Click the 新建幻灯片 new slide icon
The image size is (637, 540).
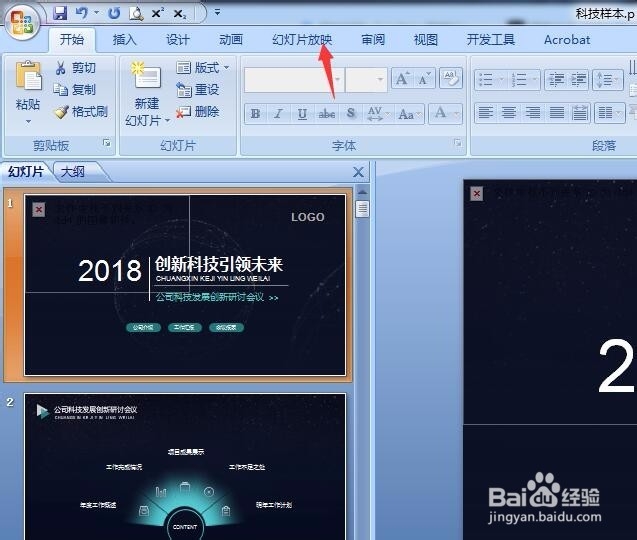(146, 76)
